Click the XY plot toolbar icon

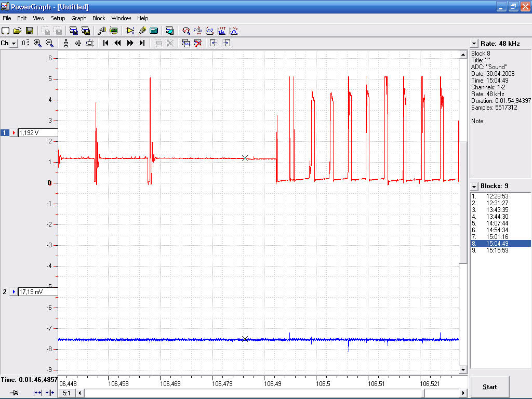click(210, 31)
